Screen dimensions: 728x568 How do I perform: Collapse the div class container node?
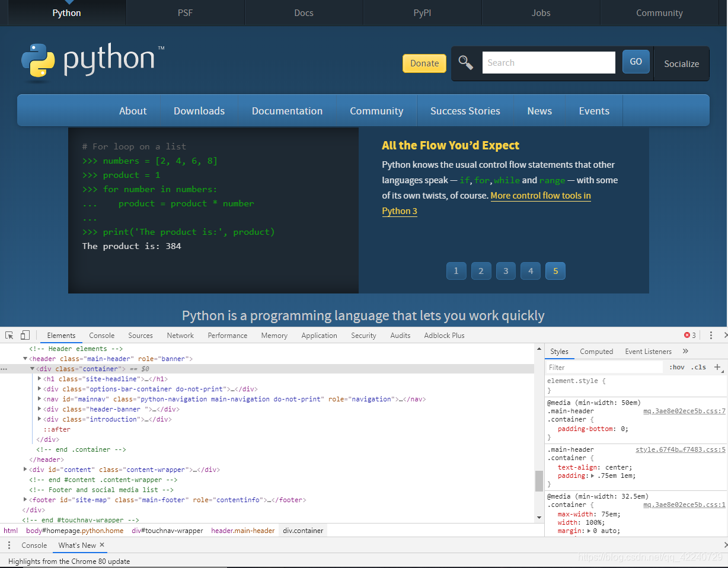pyautogui.click(x=32, y=369)
